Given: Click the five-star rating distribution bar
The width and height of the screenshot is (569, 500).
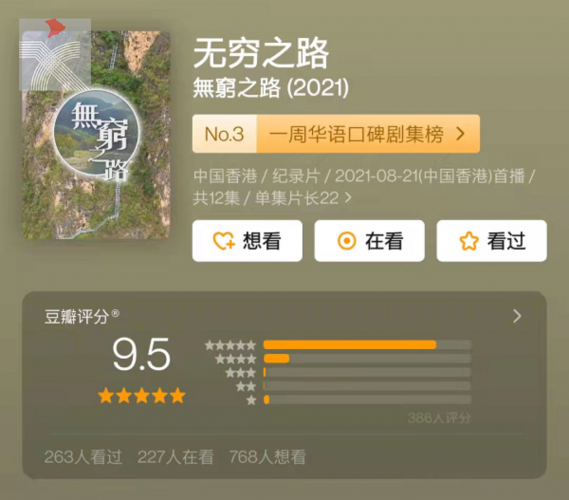Looking at the screenshot, I should click(x=368, y=345).
